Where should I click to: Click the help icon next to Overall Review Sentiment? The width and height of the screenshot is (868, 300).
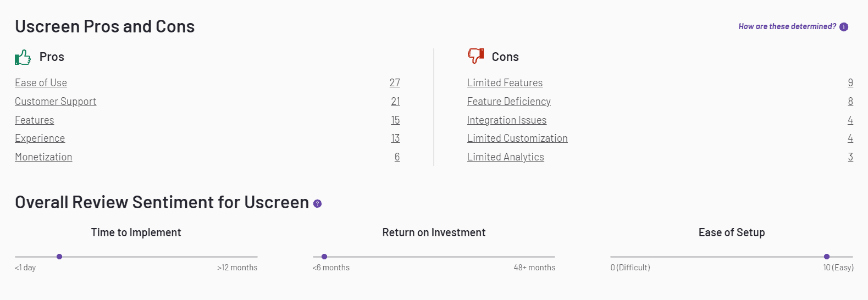coord(317,204)
